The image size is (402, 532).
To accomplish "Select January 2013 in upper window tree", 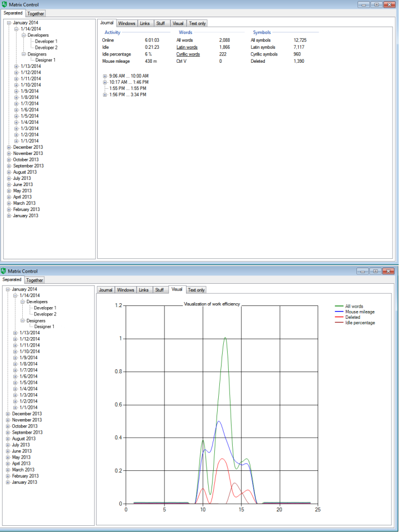I will click(26, 216).
